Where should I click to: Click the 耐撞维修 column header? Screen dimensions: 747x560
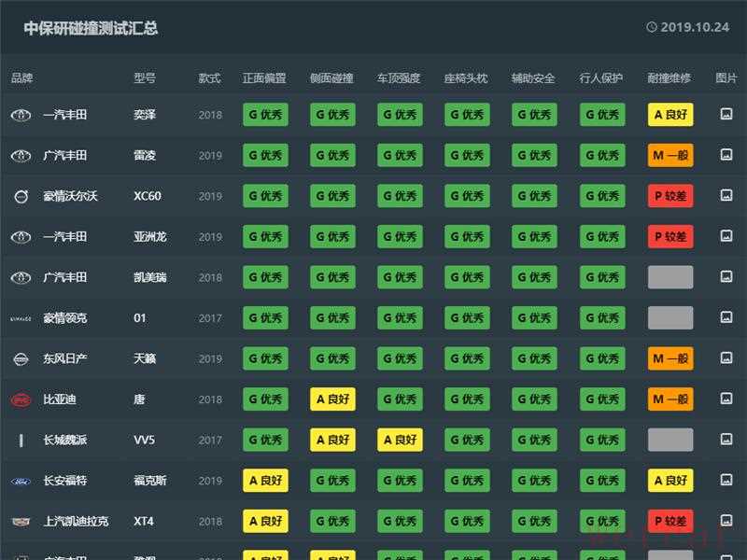pos(669,78)
